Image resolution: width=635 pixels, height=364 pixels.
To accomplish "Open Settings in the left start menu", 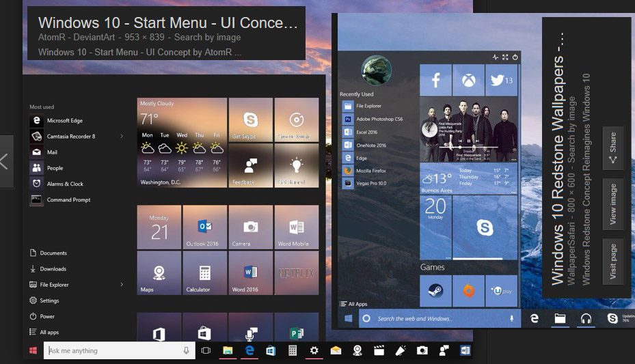I will pyautogui.click(x=44, y=300).
